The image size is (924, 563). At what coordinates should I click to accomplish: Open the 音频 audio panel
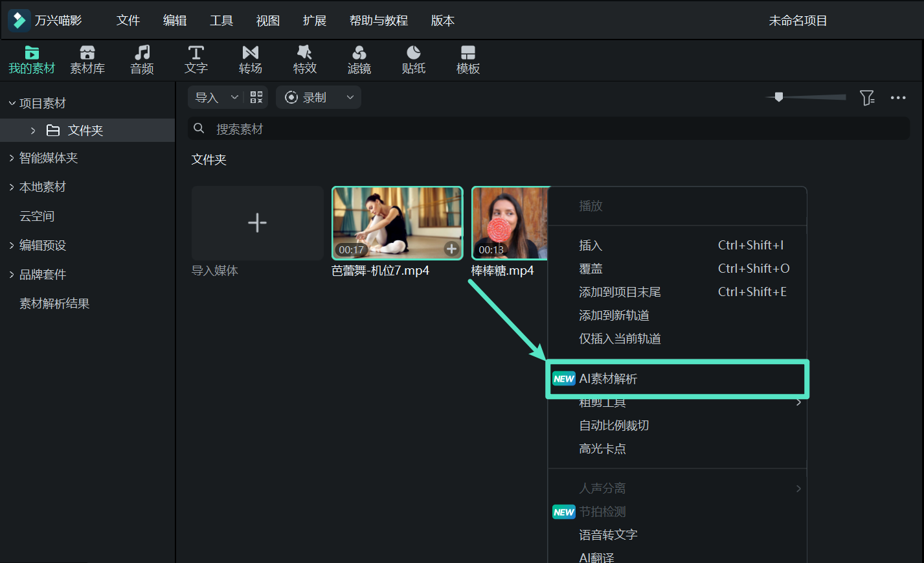(142, 60)
